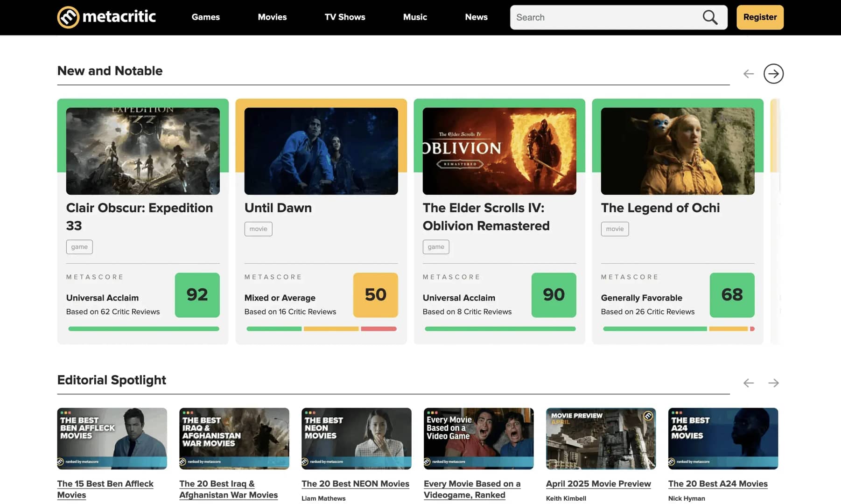Click Best A24 Movies thumbnail
This screenshot has width=841, height=504.
[x=723, y=439]
